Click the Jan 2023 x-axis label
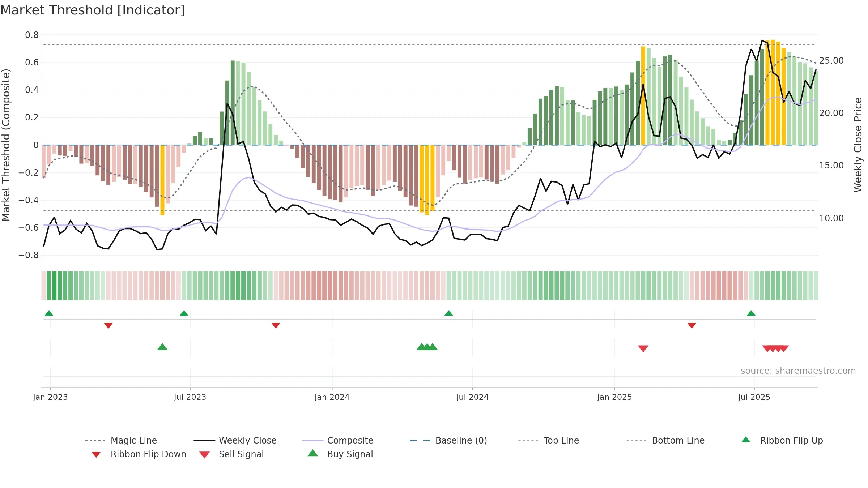Image resolution: width=868 pixels, height=488 pixels. 50,397
